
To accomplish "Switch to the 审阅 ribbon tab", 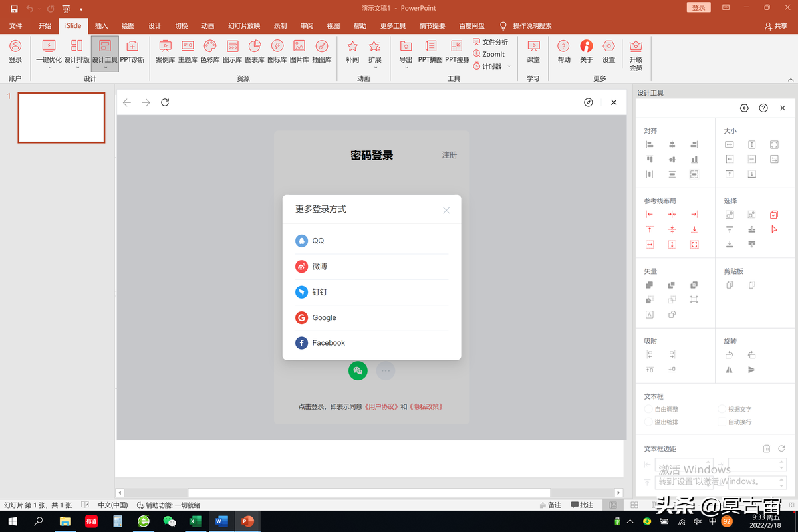I will pyautogui.click(x=307, y=26).
